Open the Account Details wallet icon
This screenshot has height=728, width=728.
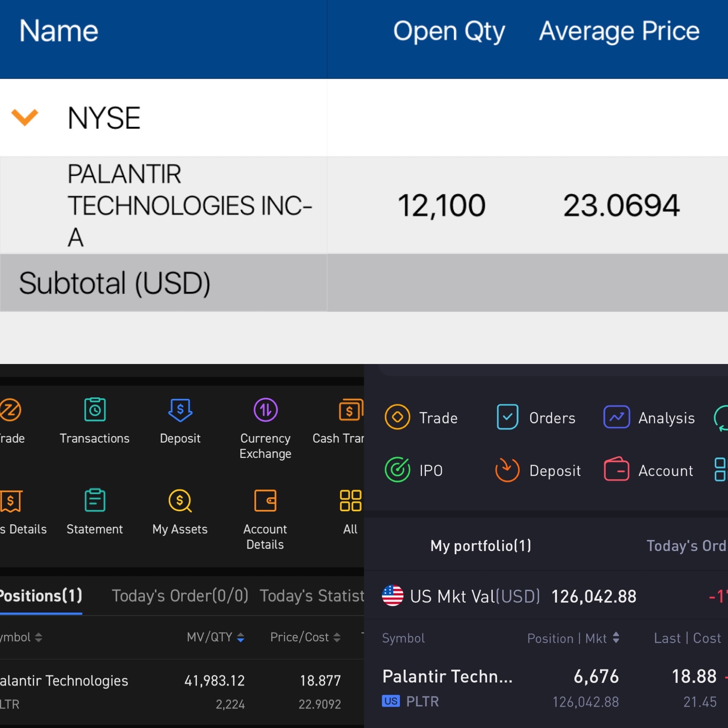(x=265, y=500)
